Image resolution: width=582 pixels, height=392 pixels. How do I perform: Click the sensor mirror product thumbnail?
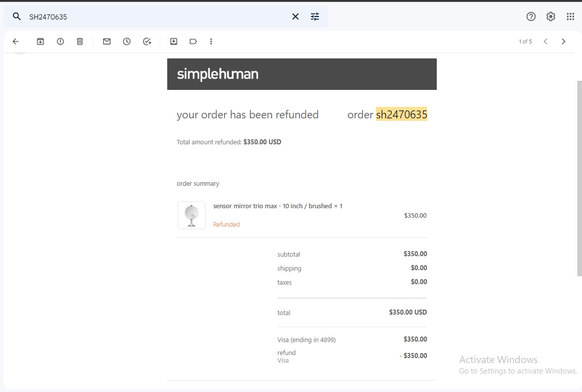click(x=192, y=215)
